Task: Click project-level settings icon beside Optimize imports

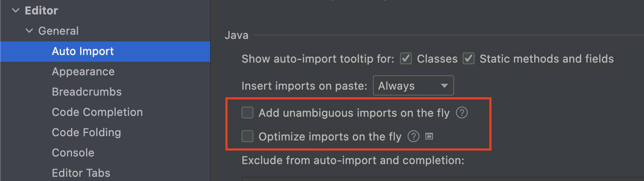Action: (x=429, y=137)
